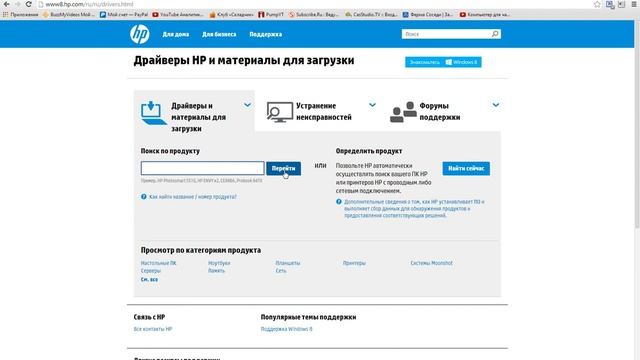Select the 'Драйверы и материалы для загрузки' tab

click(x=194, y=111)
